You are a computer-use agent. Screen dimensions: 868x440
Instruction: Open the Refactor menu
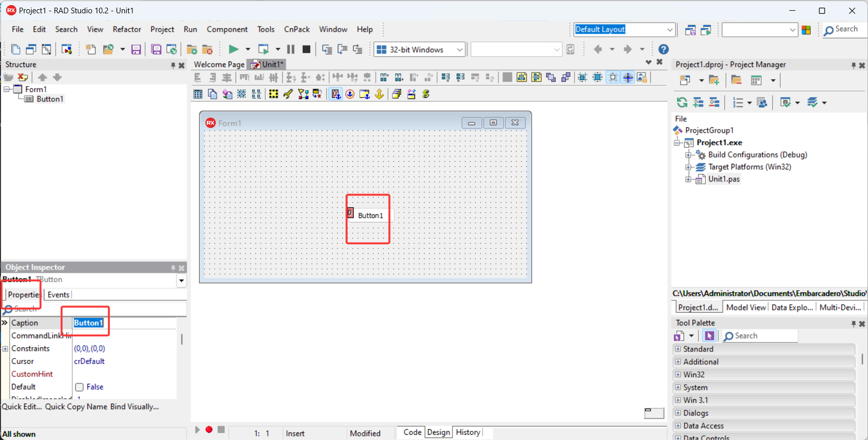click(x=127, y=30)
